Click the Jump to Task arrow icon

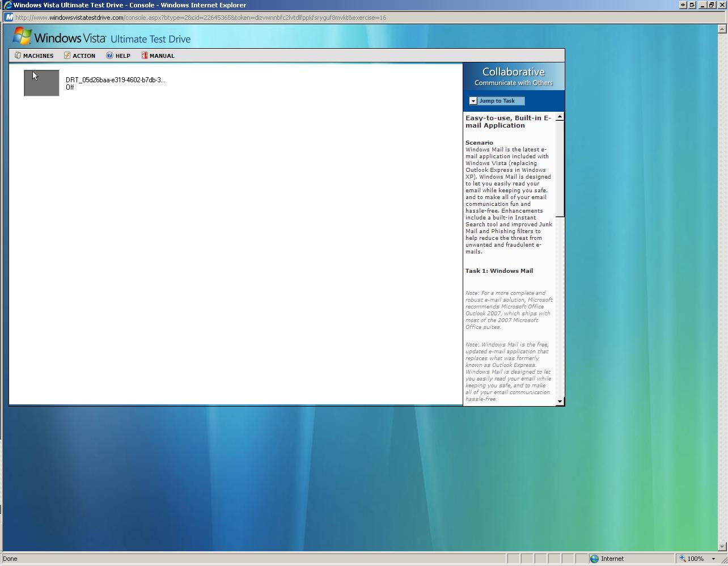[x=473, y=101]
